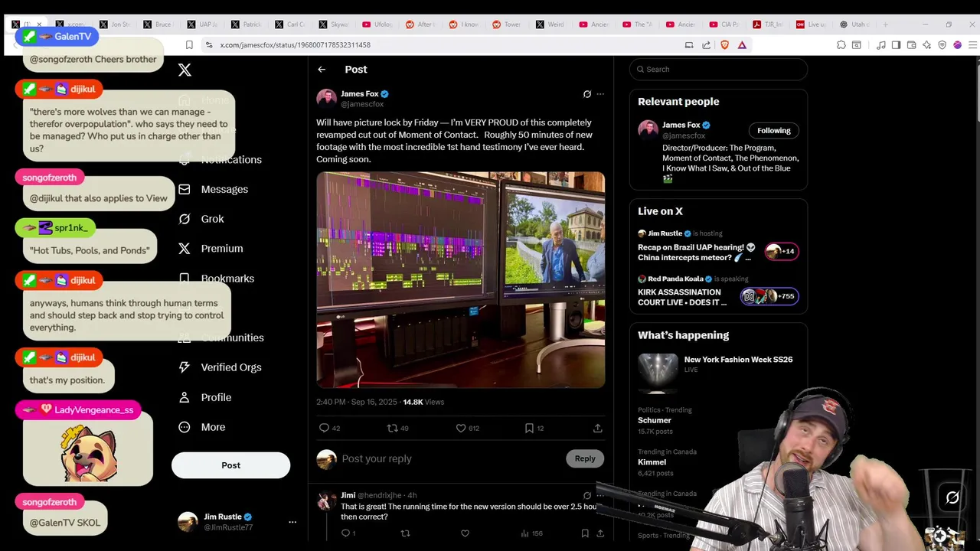Open the three-dot menu on James Fox's post
980x551 pixels.
pyautogui.click(x=600, y=94)
